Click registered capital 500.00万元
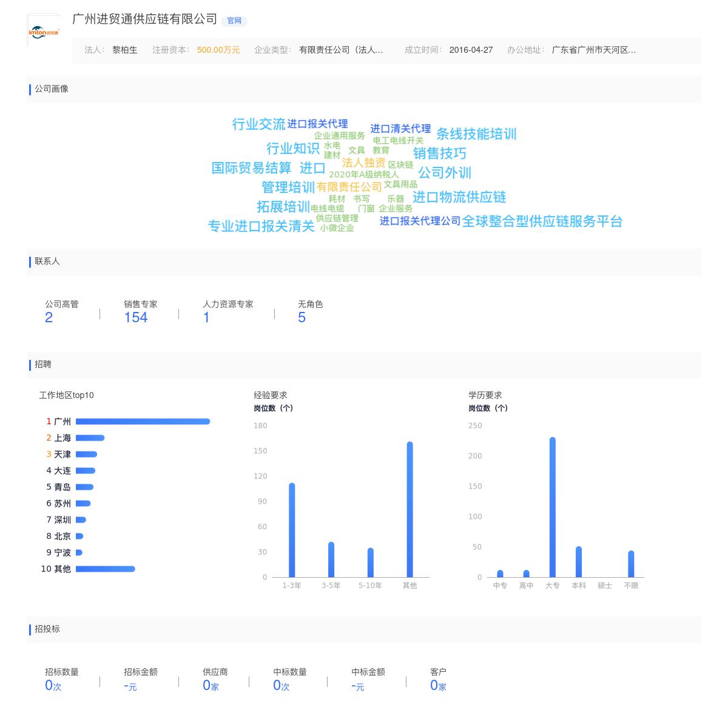The width and height of the screenshot is (728, 721). tap(218, 50)
